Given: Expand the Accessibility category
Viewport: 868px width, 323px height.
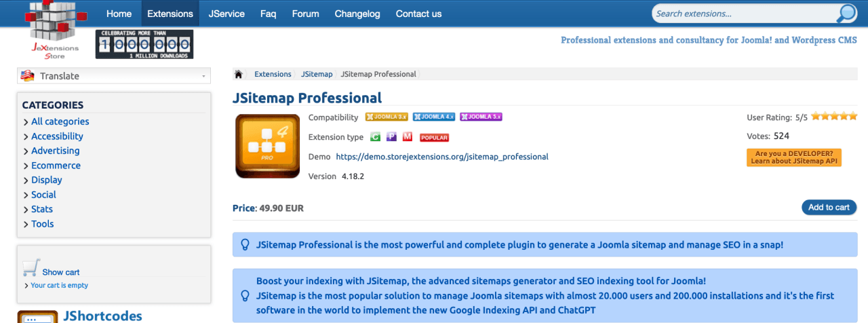Looking at the screenshot, I should [x=57, y=136].
